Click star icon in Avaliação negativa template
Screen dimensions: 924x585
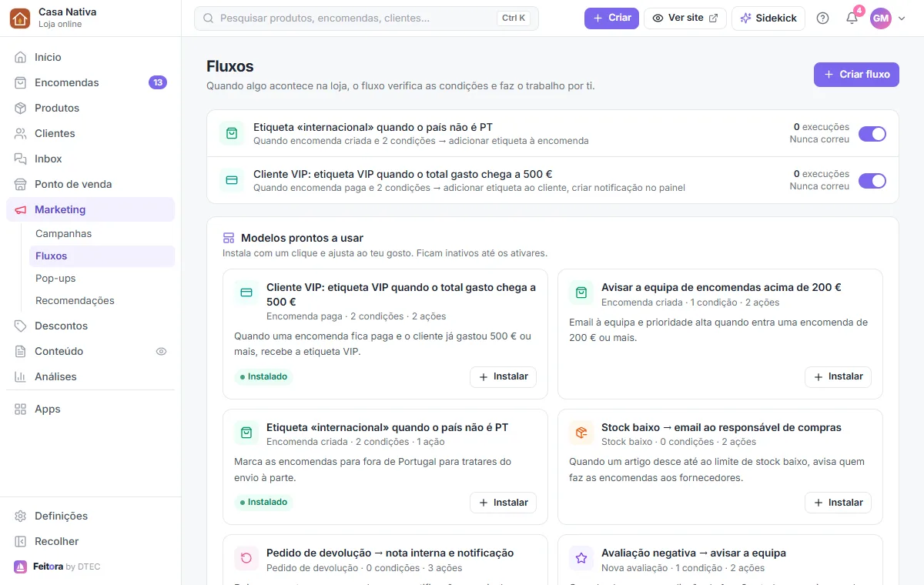coord(581,558)
